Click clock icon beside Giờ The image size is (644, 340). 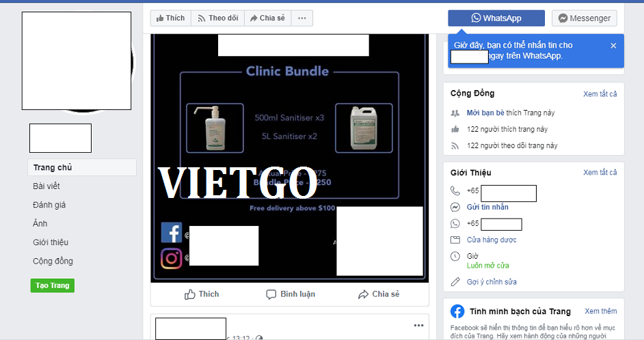click(x=455, y=256)
